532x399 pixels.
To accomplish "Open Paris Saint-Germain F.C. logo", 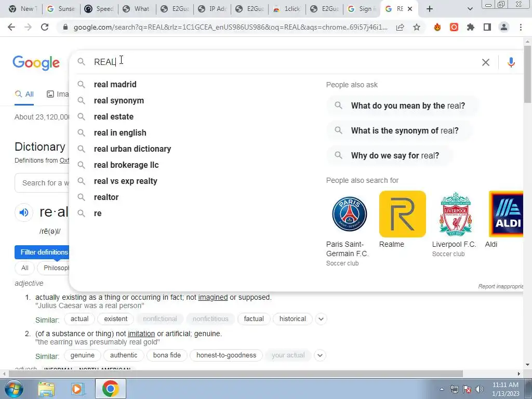I will [350, 214].
